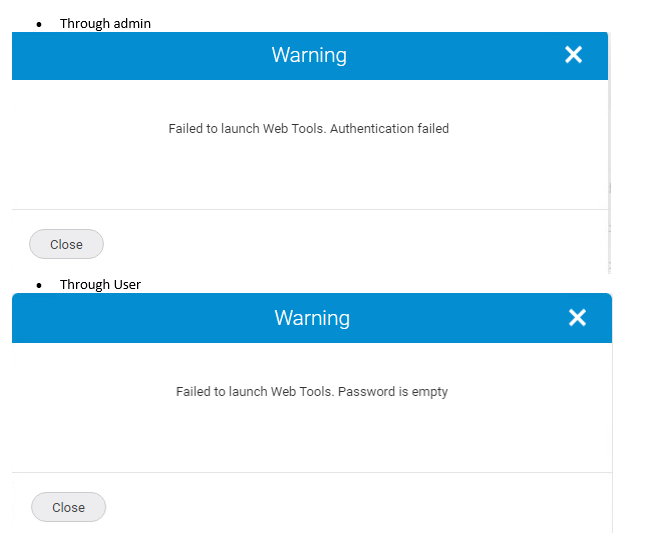The width and height of the screenshot is (650, 547).
Task: Dismiss the Authentication failed warning via X icon
Action: pyautogui.click(x=573, y=55)
